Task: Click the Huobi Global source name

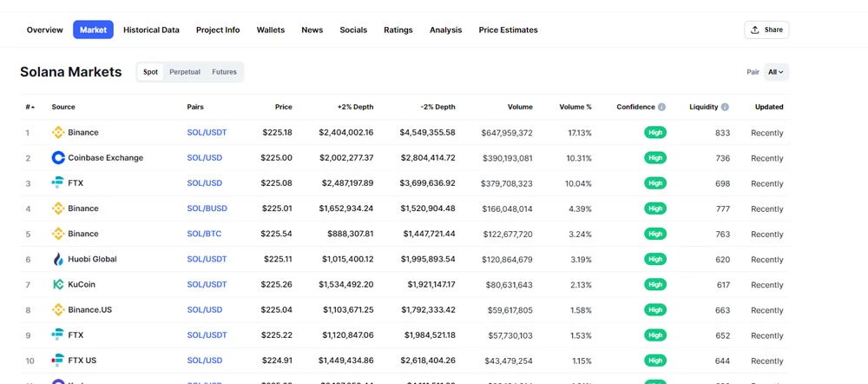Action: [93, 259]
